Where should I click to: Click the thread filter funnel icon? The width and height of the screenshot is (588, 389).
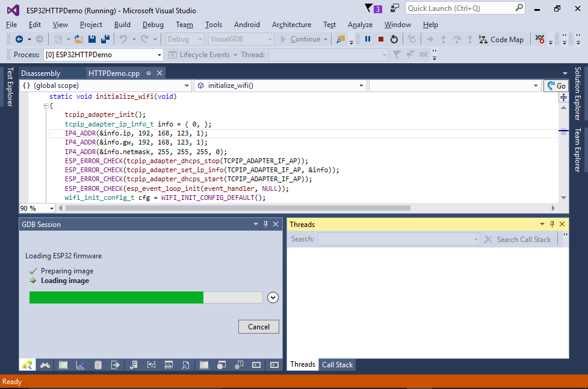point(397,55)
